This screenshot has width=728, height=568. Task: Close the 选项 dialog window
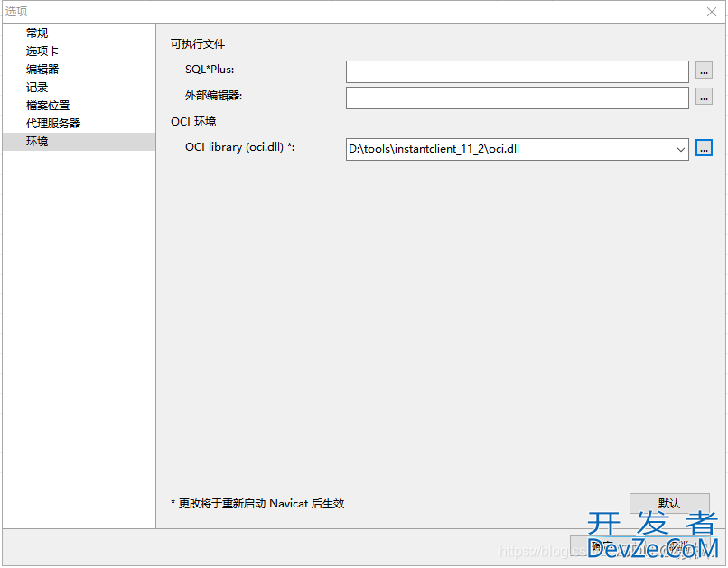tap(711, 12)
